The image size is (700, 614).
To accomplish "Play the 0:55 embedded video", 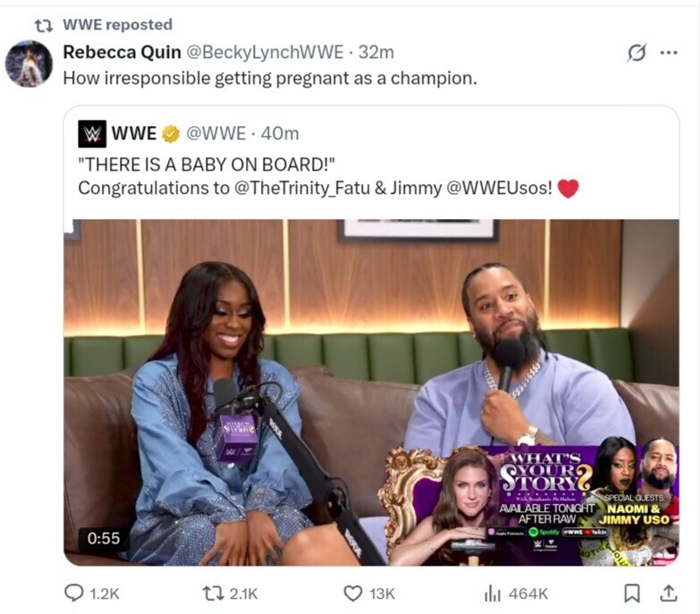I will coord(371,392).
